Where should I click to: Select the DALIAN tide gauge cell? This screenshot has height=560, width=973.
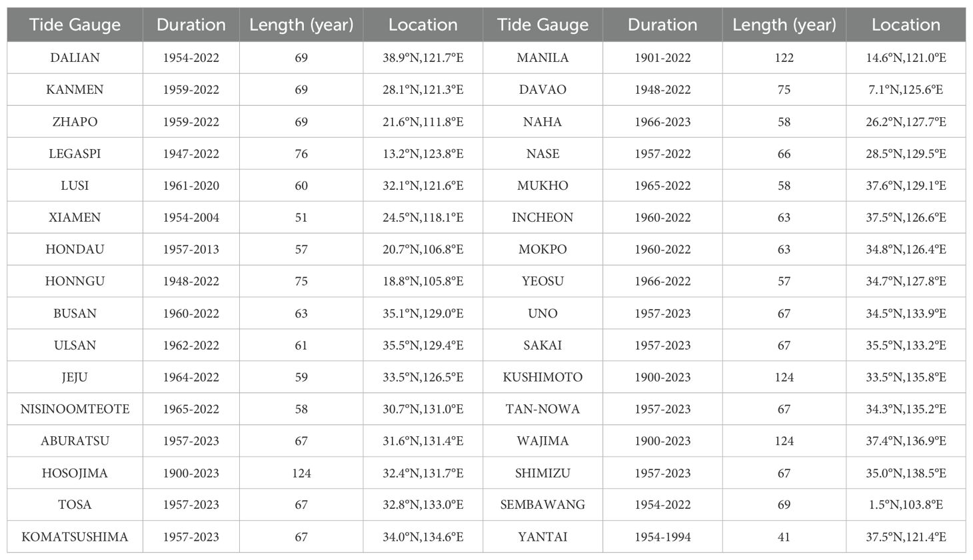coord(75,58)
